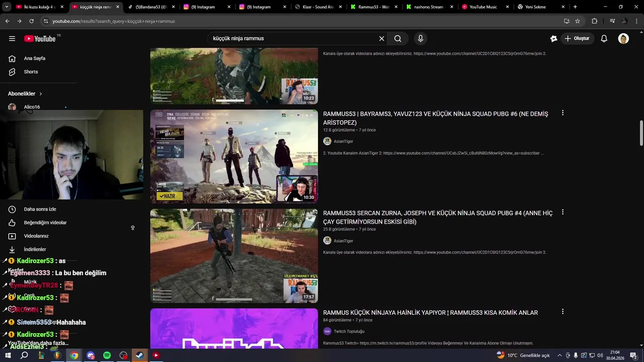Click the search field text
The height and width of the screenshot is (362, 644).
[x=238, y=39]
